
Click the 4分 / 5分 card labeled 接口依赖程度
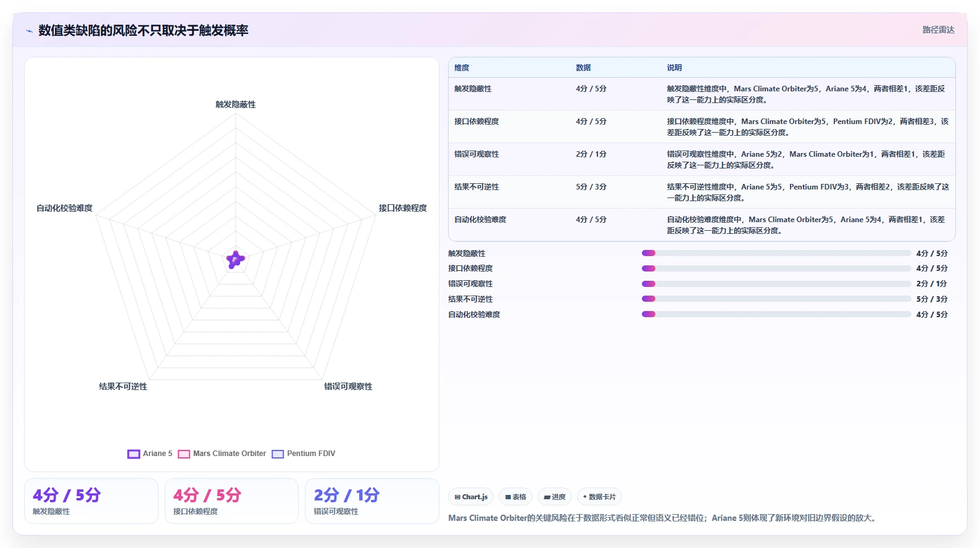coord(231,501)
